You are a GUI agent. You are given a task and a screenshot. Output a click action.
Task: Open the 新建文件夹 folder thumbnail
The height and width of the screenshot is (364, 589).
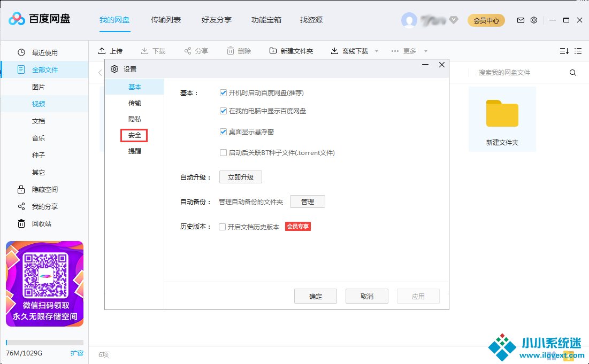coord(502,119)
